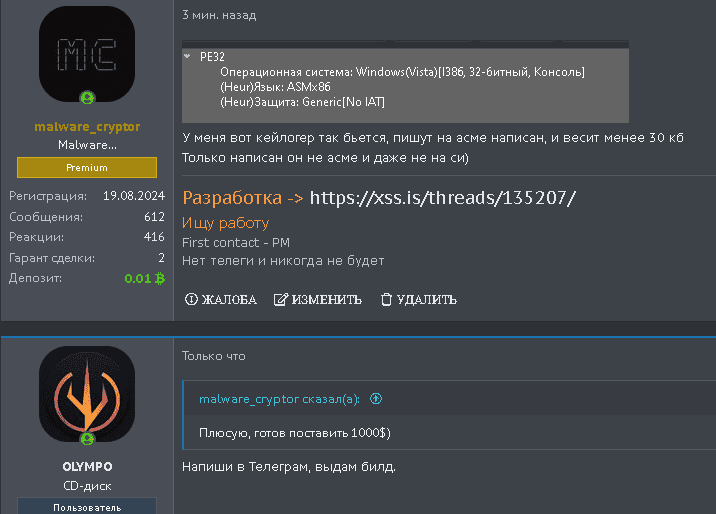
Task: Open OLYMPO's profile via username
Action: pyautogui.click(x=87, y=467)
